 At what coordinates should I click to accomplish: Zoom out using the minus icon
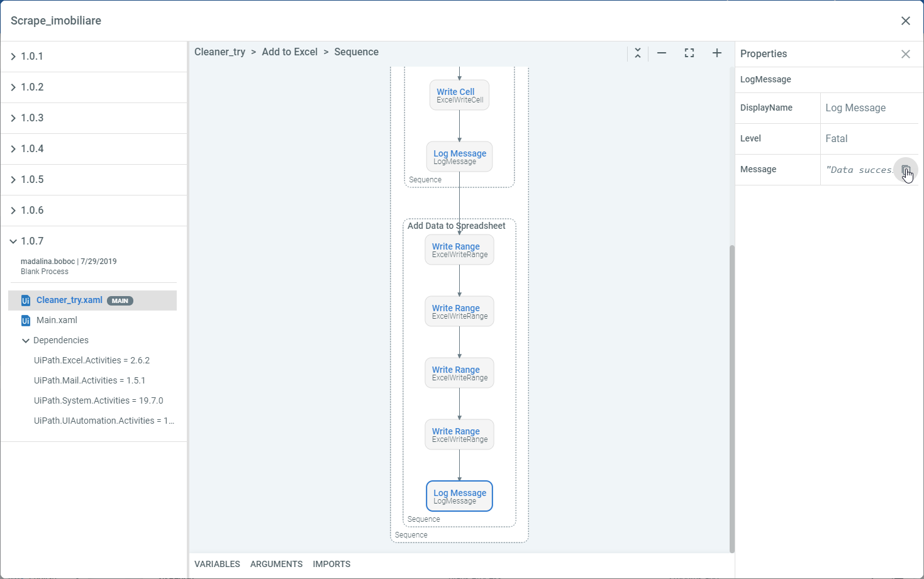point(662,53)
